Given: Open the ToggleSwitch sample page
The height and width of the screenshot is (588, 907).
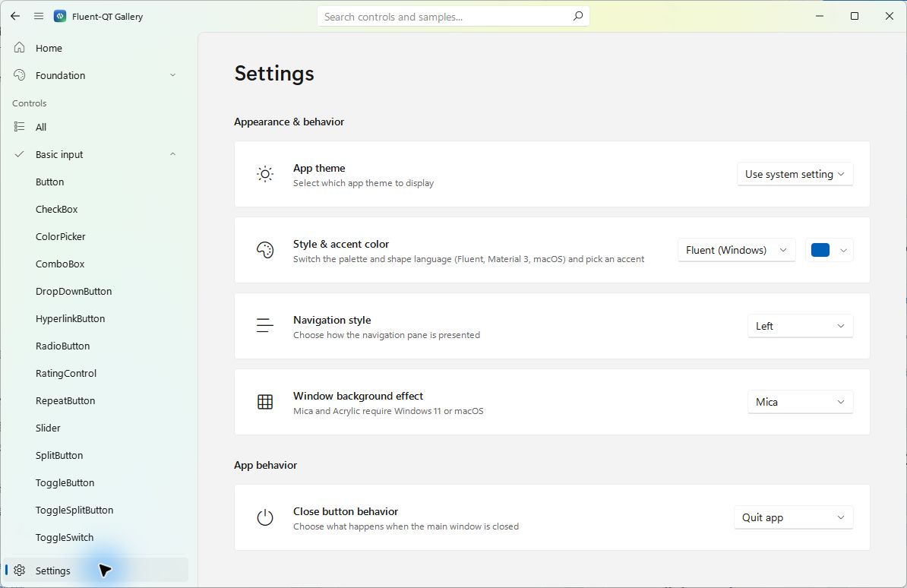Looking at the screenshot, I should tap(96, 537).
